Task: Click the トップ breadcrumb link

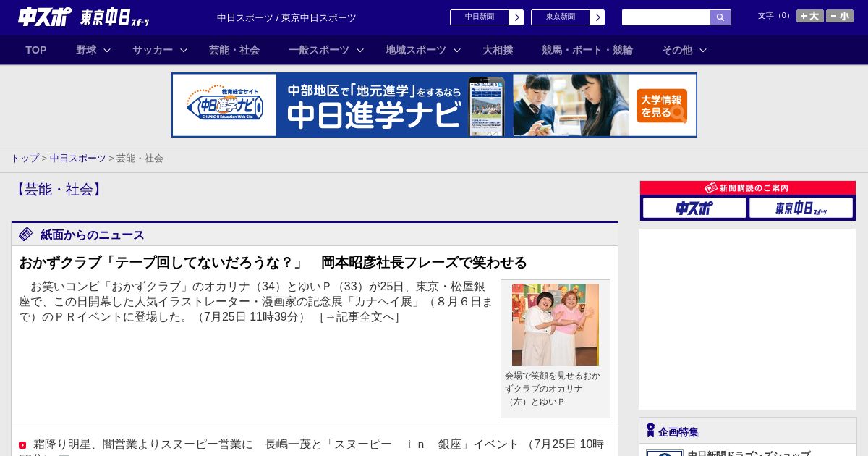Action: point(25,158)
